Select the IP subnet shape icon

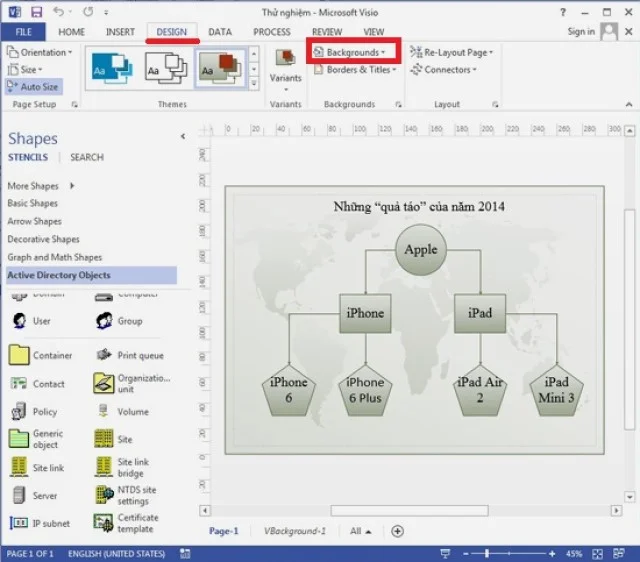click(18, 522)
